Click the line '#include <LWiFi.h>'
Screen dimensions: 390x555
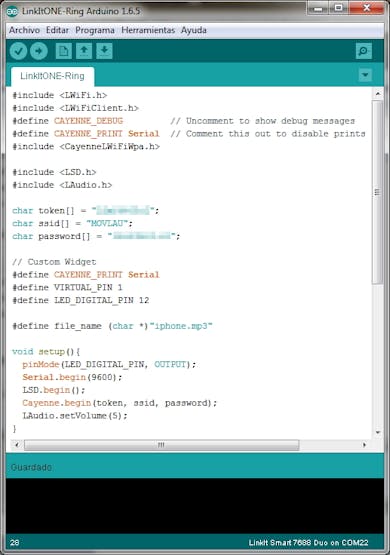click(60, 95)
